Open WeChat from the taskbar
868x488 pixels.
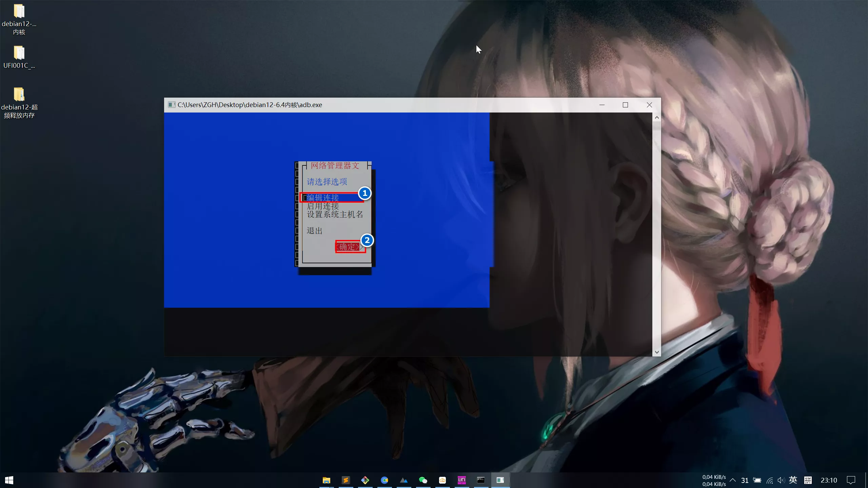click(423, 480)
